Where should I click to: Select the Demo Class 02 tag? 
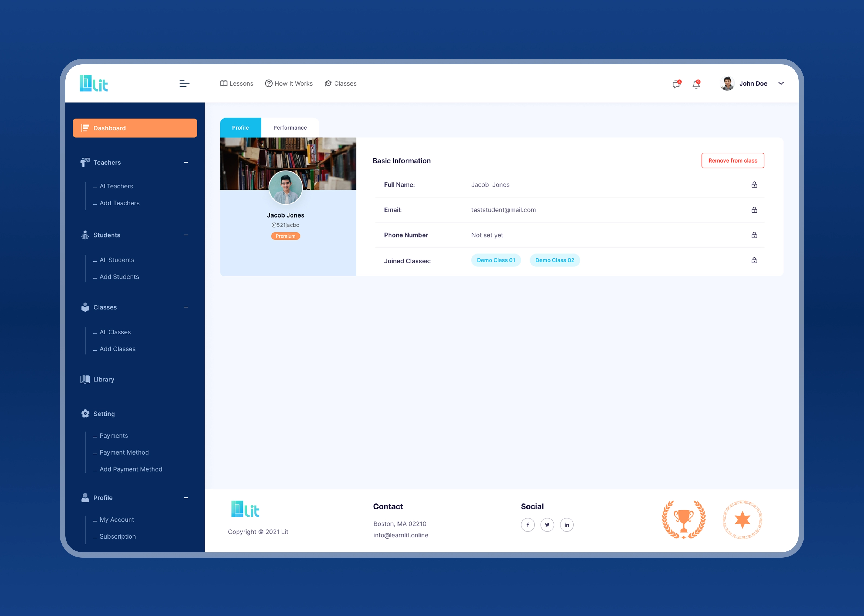[x=555, y=260]
